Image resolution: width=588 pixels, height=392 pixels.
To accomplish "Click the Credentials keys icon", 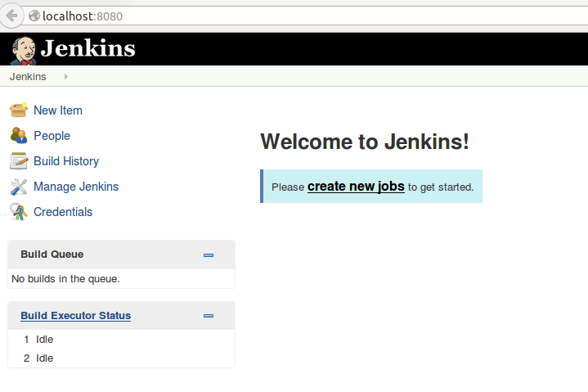I will 19,212.
